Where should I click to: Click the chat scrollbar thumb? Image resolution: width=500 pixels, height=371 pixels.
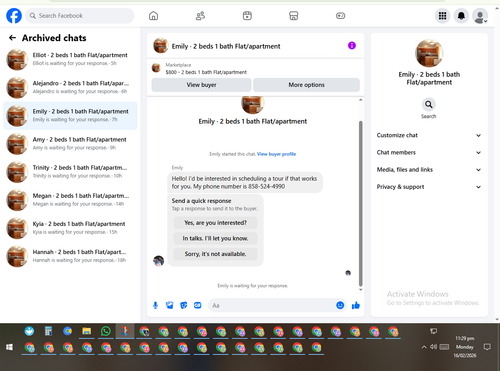(360, 203)
